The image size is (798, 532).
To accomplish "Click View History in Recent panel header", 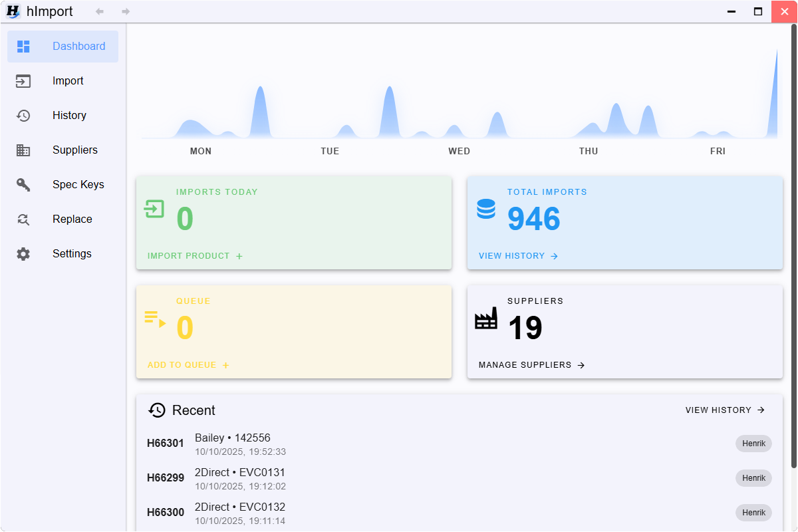I will 725,410.
